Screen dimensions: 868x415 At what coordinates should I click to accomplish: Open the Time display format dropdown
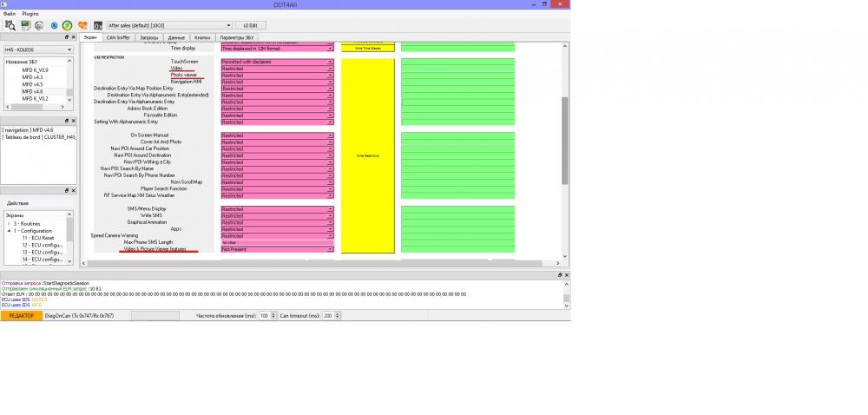(278, 49)
